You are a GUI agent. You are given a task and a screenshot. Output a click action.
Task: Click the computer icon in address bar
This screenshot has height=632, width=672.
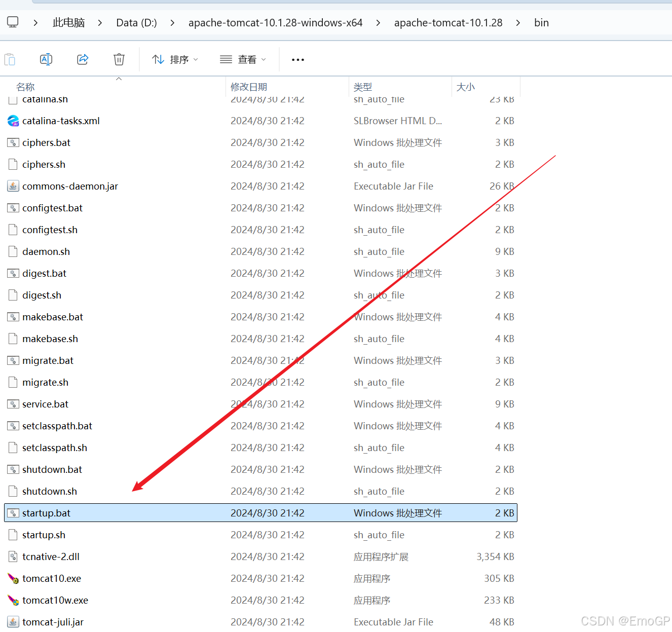click(13, 22)
